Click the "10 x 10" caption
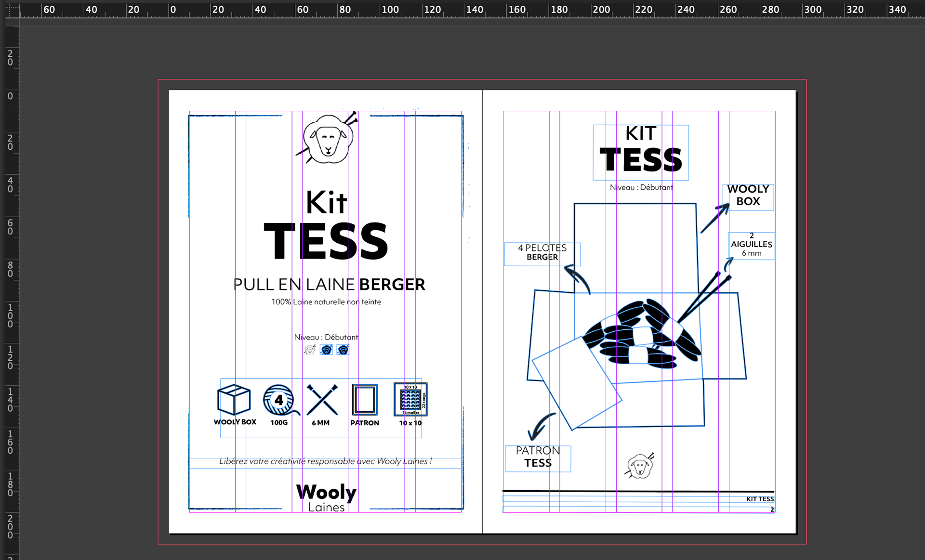925x560 pixels. (x=410, y=423)
